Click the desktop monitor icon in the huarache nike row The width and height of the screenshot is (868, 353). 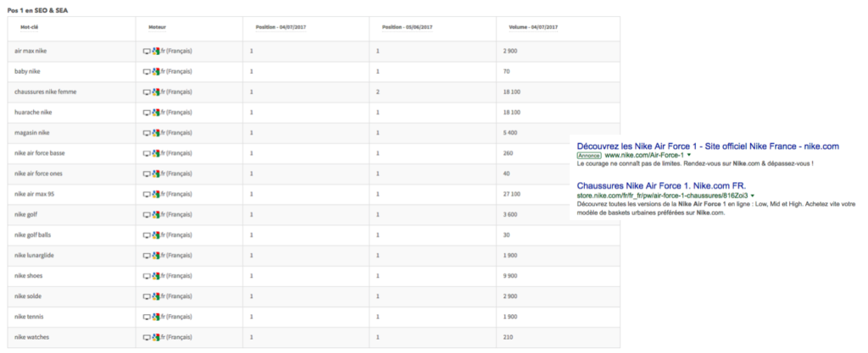point(147,113)
